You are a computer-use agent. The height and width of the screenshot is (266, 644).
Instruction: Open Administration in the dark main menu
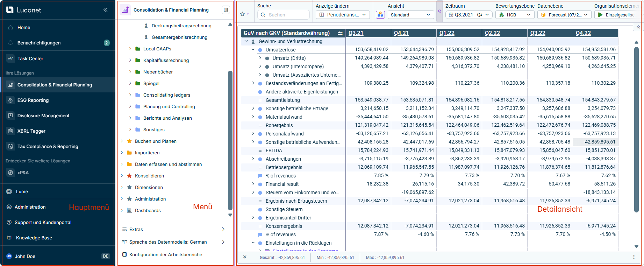30,207
